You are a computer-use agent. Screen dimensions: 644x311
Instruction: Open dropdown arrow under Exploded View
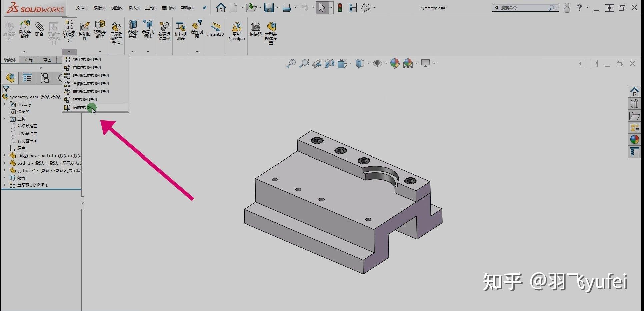click(x=197, y=52)
